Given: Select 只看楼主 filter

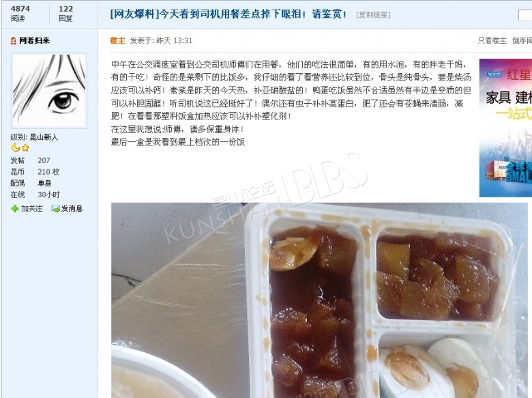Looking at the screenshot, I should (x=492, y=41).
